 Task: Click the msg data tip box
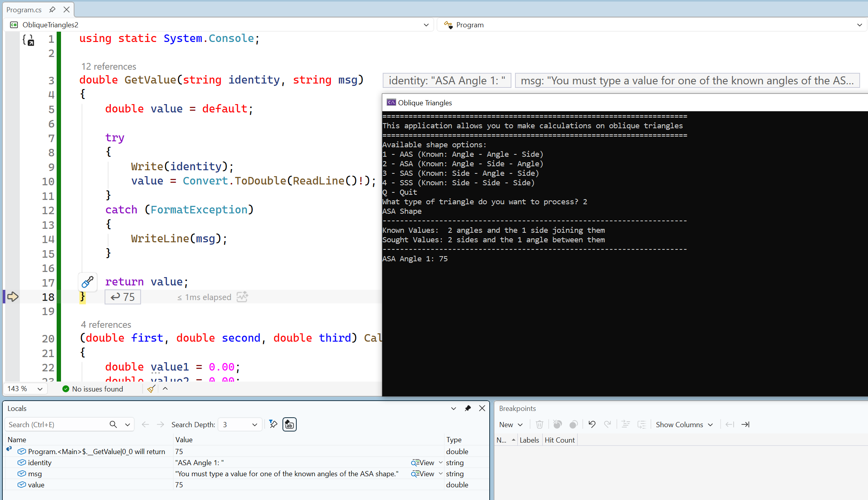[687, 81]
